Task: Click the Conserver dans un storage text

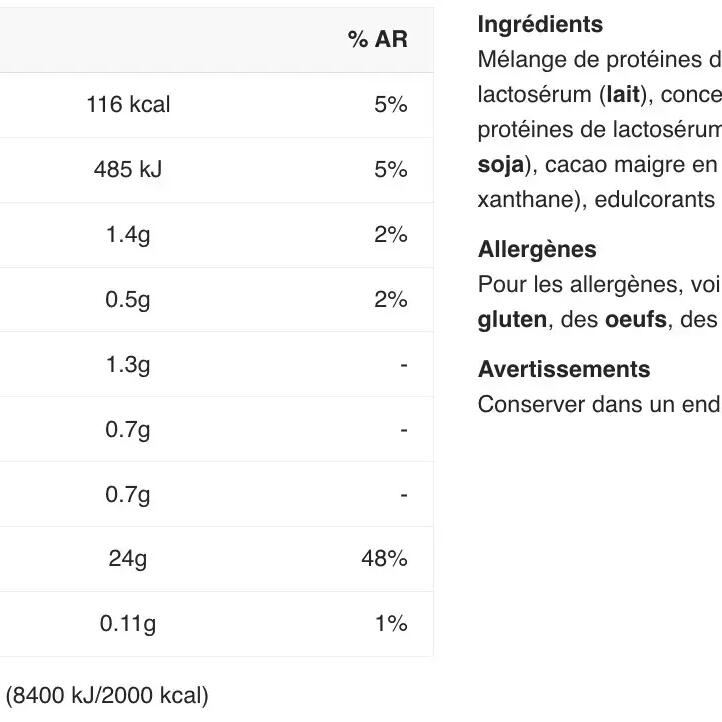Action: tap(599, 404)
